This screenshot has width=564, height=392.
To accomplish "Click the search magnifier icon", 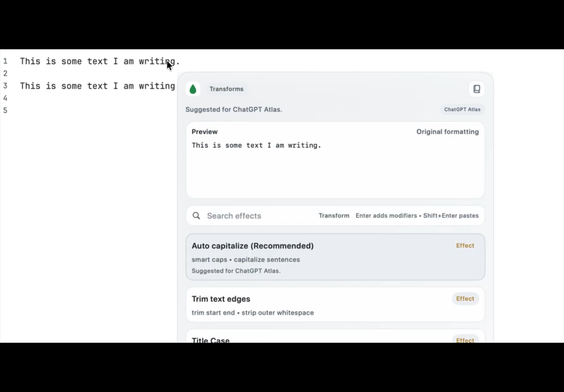I will [x=196, y=216].
